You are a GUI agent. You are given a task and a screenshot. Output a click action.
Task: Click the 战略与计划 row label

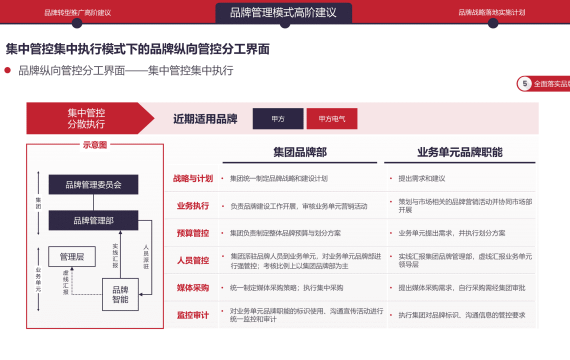193,179
